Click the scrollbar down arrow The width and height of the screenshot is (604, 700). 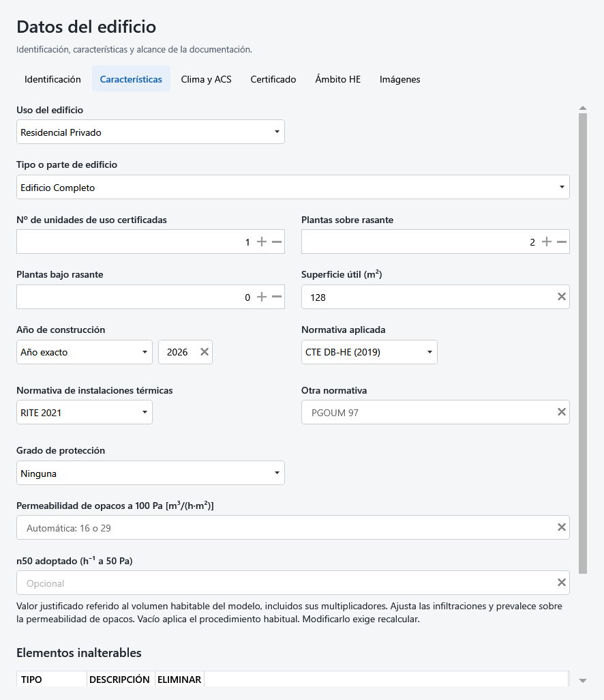pyautogui.click(x=583, y=681)
